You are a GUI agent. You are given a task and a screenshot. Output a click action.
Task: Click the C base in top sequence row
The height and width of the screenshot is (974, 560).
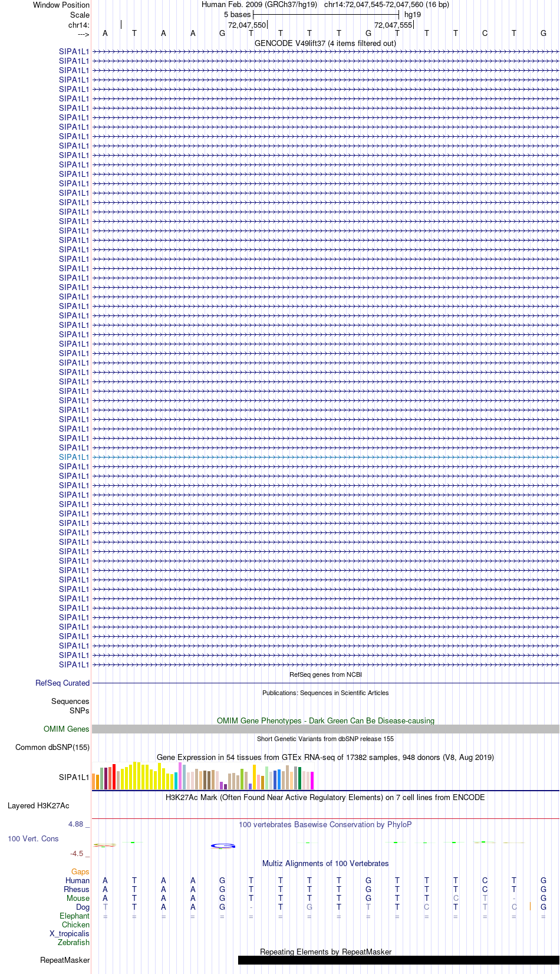[485, 33]
